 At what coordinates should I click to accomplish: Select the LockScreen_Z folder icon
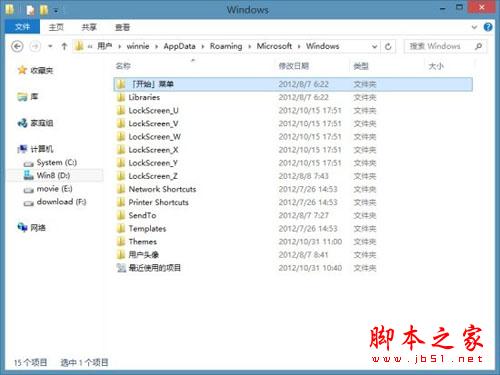tap(121, 176)
